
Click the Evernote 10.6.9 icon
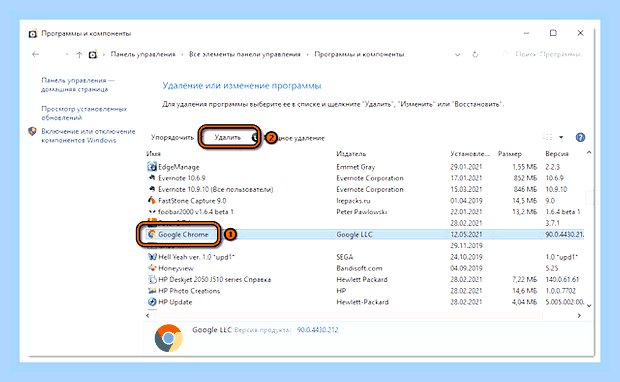[152, 178]
